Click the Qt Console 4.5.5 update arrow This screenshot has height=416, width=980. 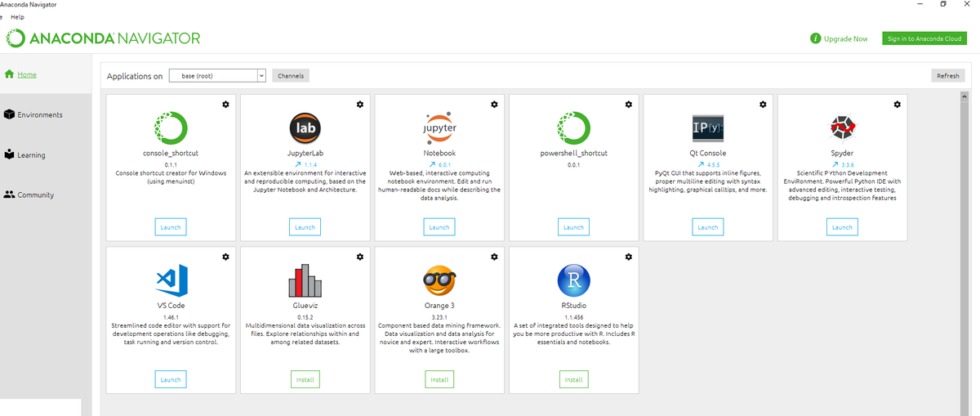701,165
